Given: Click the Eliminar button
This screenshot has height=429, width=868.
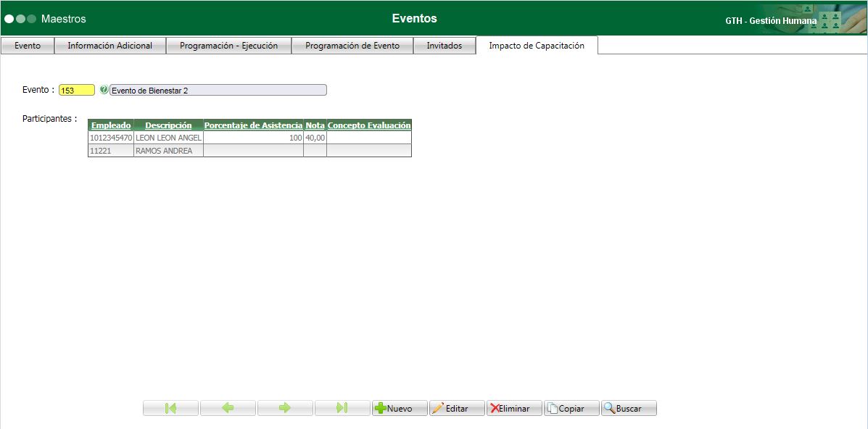Looking at the screenshot, I should (514, 409).
